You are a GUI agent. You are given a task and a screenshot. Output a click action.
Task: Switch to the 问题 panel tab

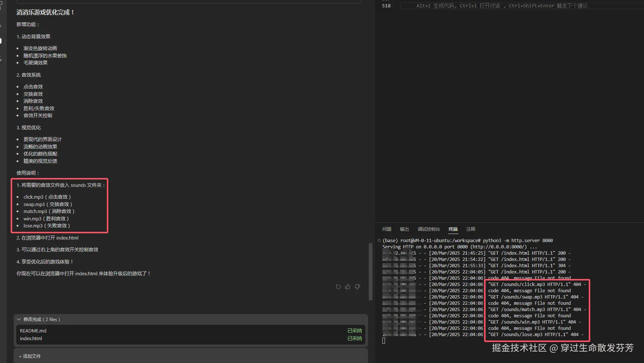[x=387, y=229]
